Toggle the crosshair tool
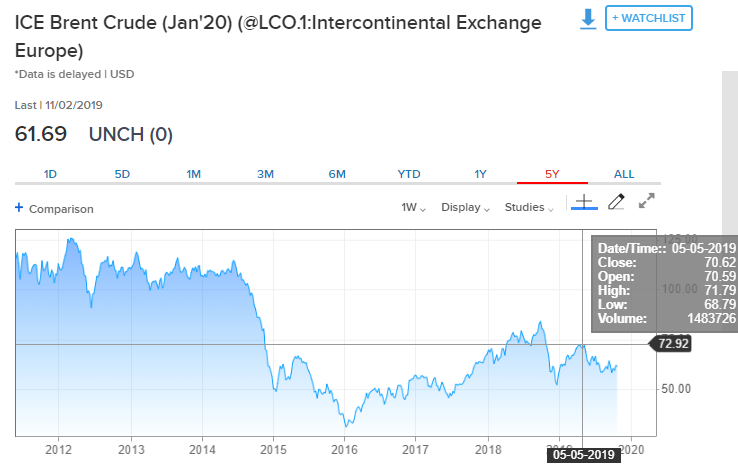This screenshot has width=738, height=470. pos(584,202)
